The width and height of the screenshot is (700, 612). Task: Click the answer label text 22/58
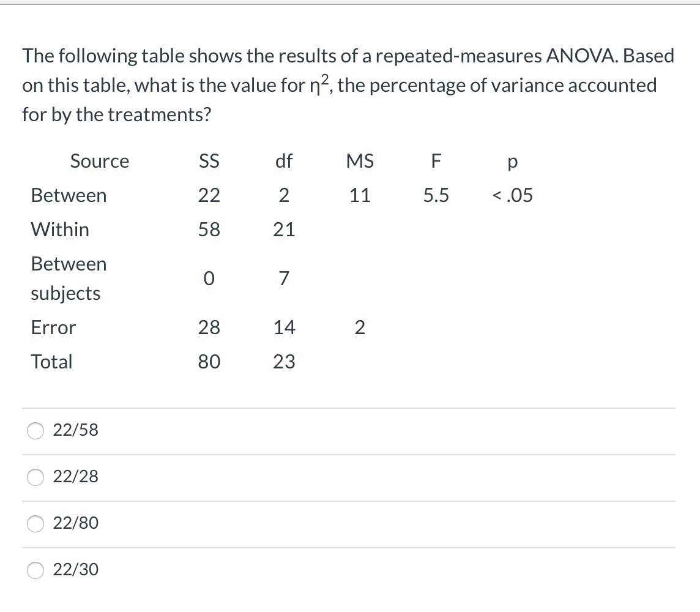(x=75, y=430)
